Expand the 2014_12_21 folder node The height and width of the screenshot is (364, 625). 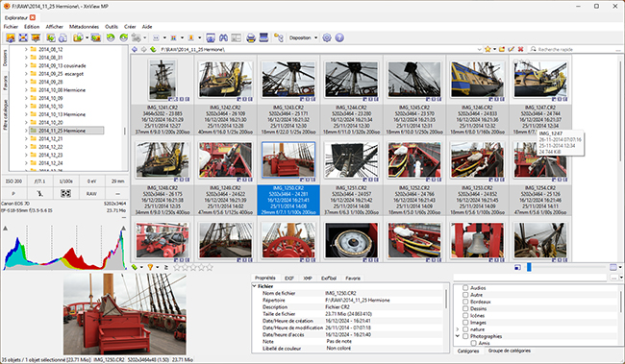[26, 138]
